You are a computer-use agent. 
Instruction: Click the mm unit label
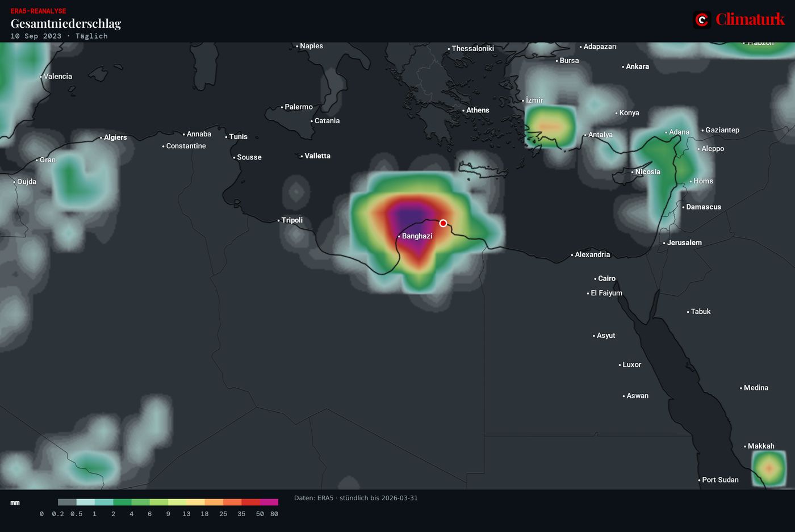click(15, 503)
